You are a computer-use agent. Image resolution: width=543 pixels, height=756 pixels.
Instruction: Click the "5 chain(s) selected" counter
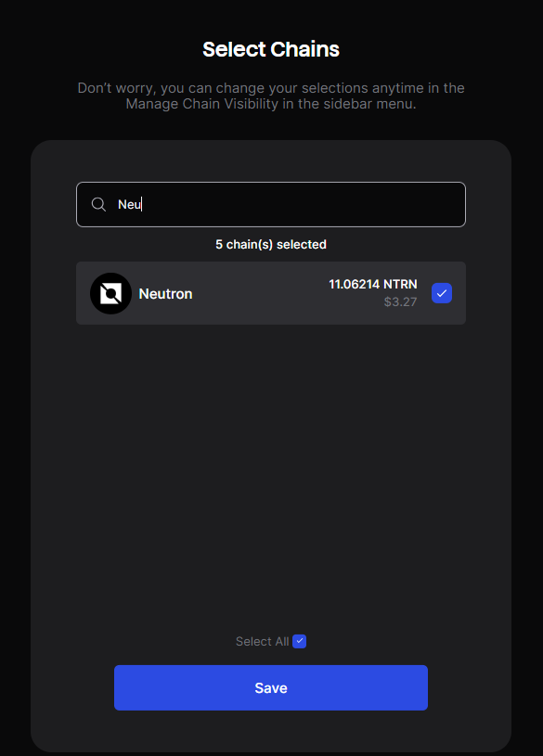[271, 245]
